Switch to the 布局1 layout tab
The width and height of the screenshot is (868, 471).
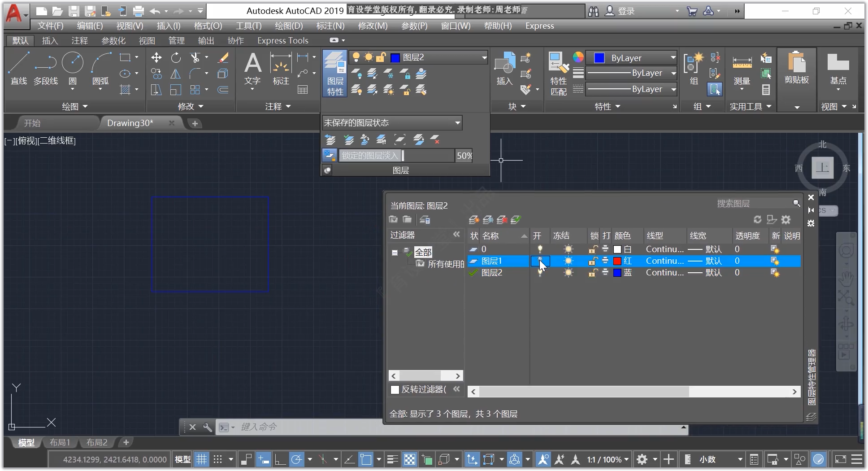point(60,443)
